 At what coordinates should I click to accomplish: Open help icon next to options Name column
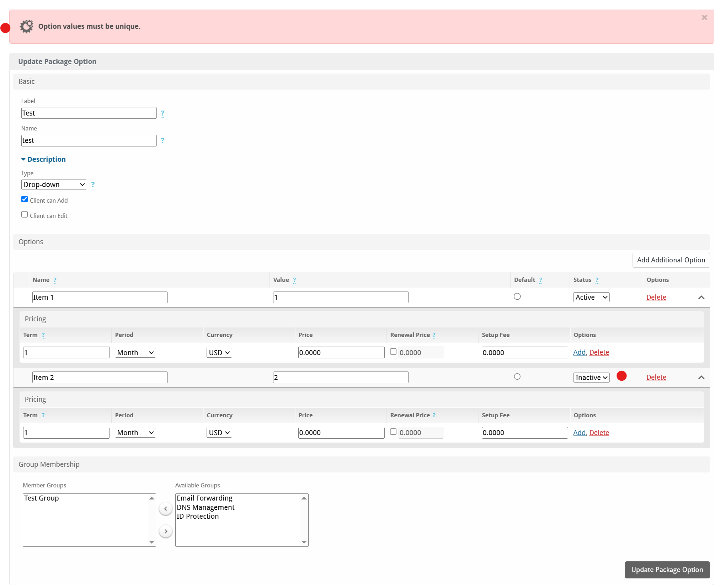[55, 280]
